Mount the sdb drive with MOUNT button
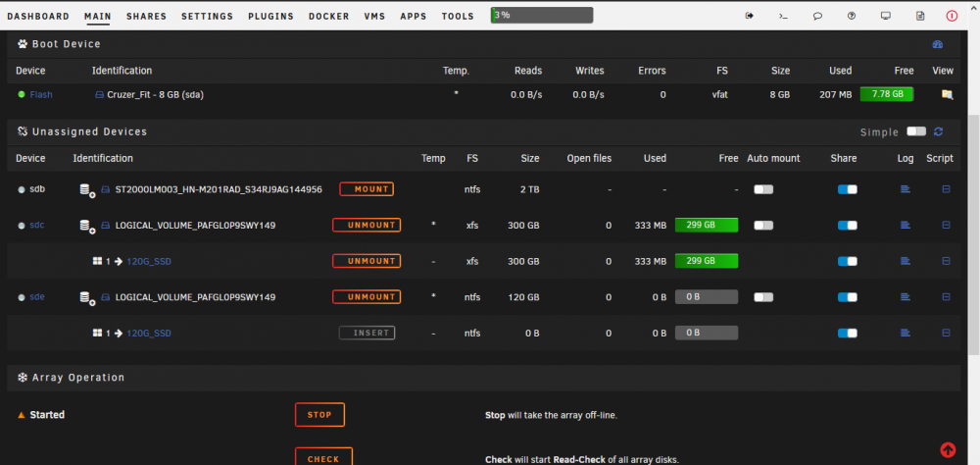 pos(367,189)
